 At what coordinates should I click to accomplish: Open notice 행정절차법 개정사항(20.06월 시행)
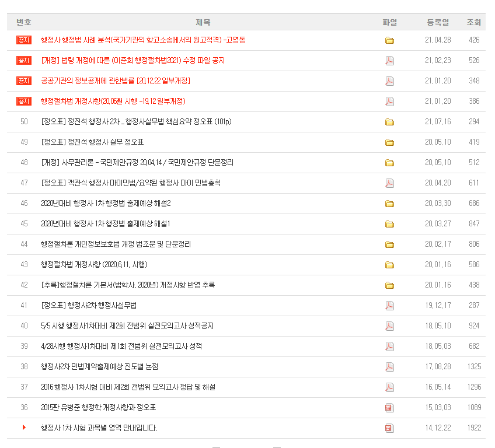click(113, 101)
